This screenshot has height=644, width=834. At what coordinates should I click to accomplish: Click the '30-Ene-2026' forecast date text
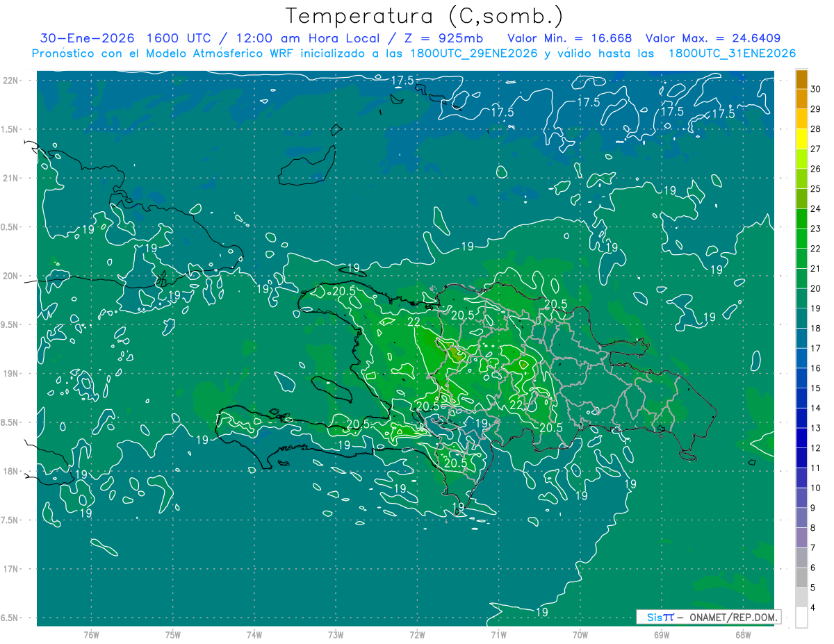click(87, 38)
